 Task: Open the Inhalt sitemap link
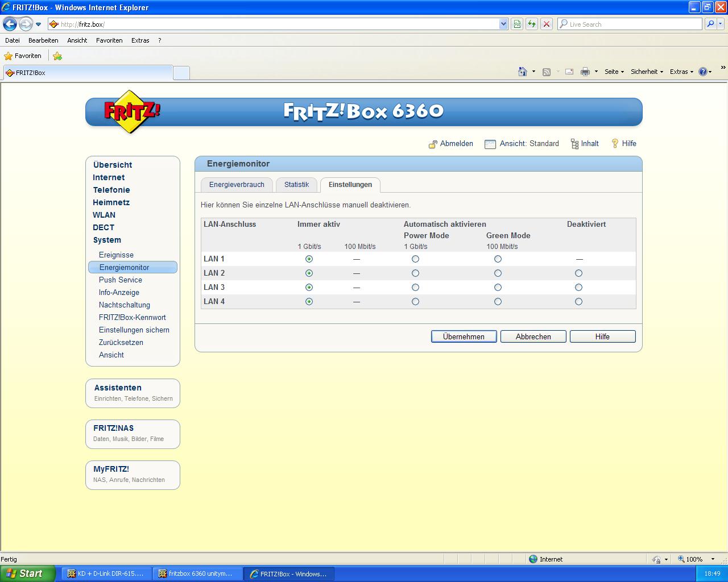point(585,144)
